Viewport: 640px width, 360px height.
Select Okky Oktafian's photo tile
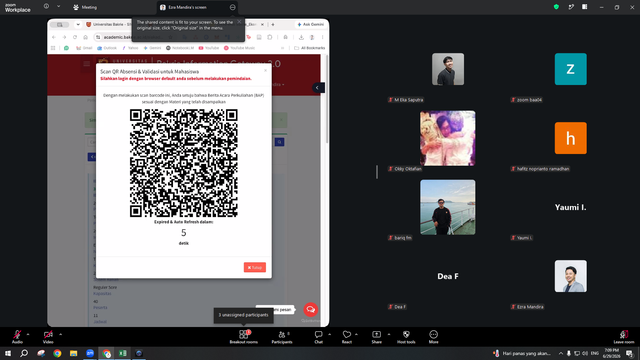pos(448,138)
